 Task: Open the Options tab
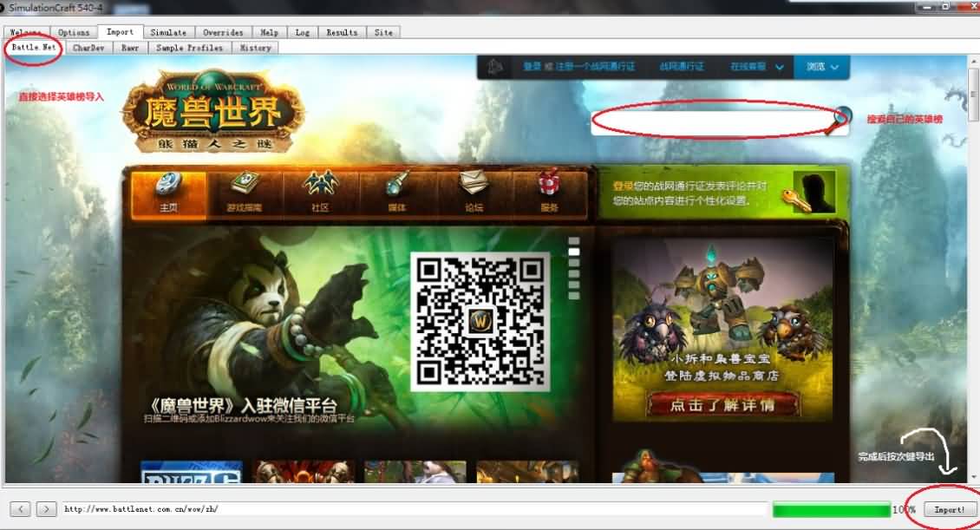(x=74, y=32)
